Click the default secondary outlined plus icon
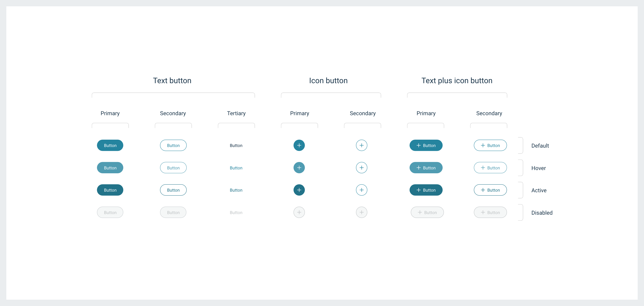Screen dimensions: 644x306 coord(361,145)
